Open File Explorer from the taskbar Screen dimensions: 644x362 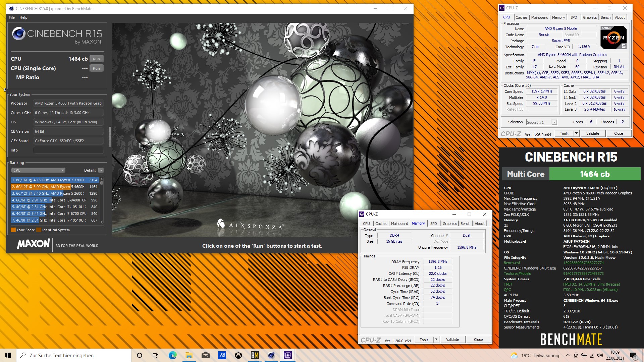point(189,355)
